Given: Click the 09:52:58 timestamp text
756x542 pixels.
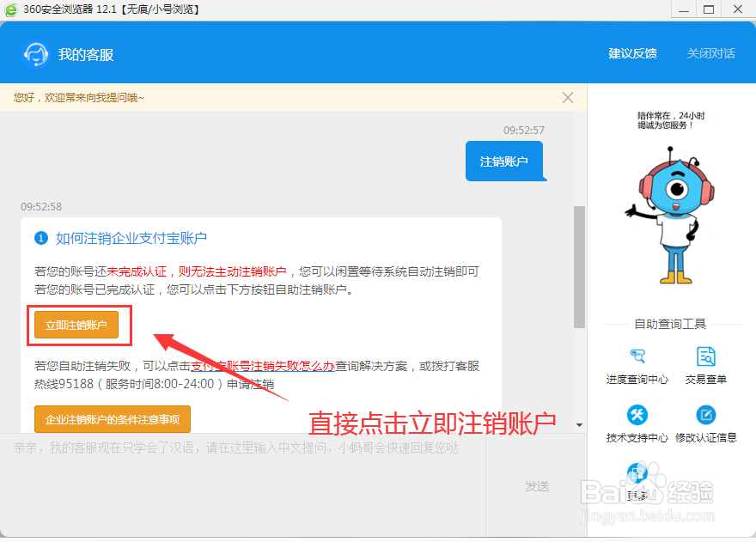Looking at the screenshot, I should (41, 207).
